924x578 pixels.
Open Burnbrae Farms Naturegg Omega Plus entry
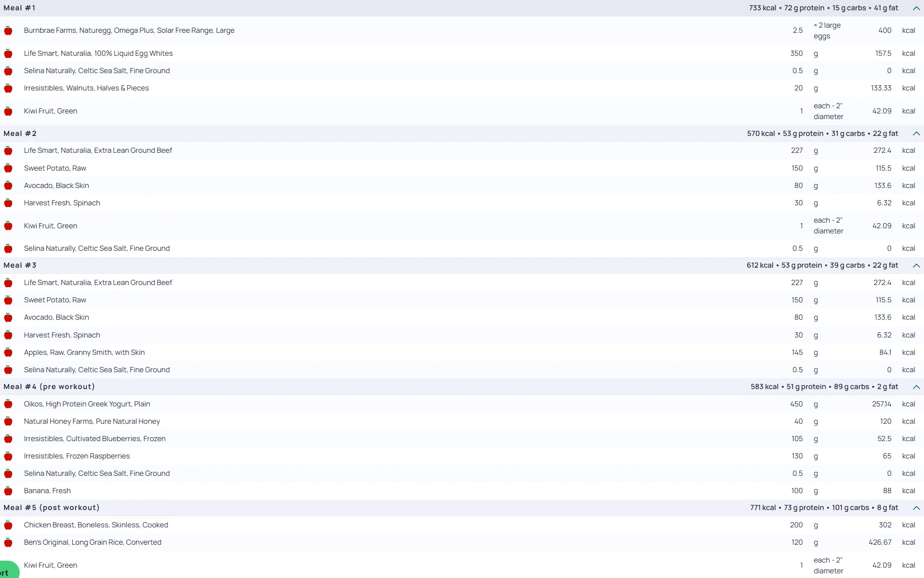coord(129,30)
